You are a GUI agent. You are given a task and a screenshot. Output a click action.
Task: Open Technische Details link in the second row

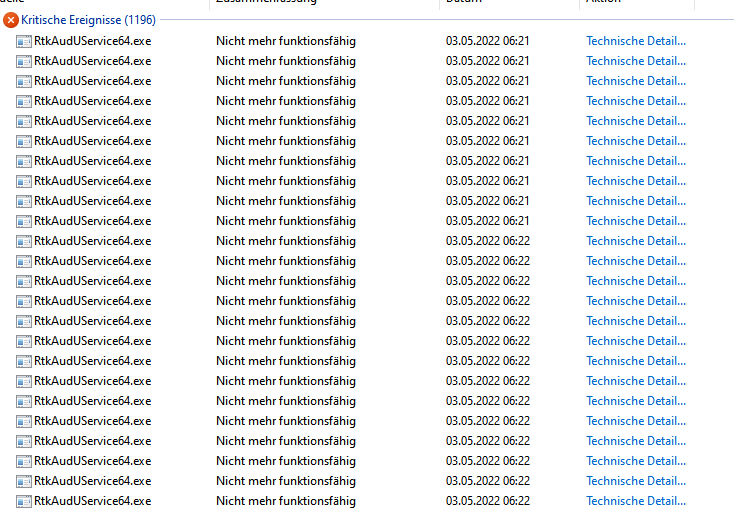click(x=636, y=61)
